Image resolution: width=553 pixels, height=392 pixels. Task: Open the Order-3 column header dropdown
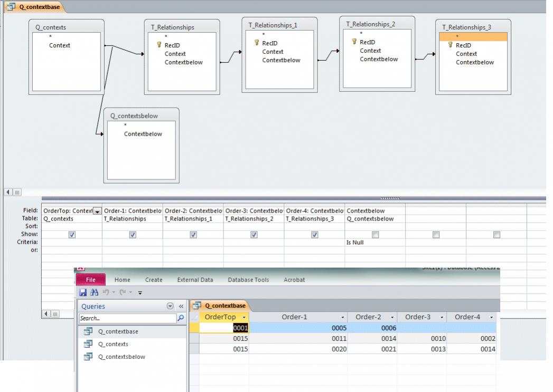tap(442, 317)
